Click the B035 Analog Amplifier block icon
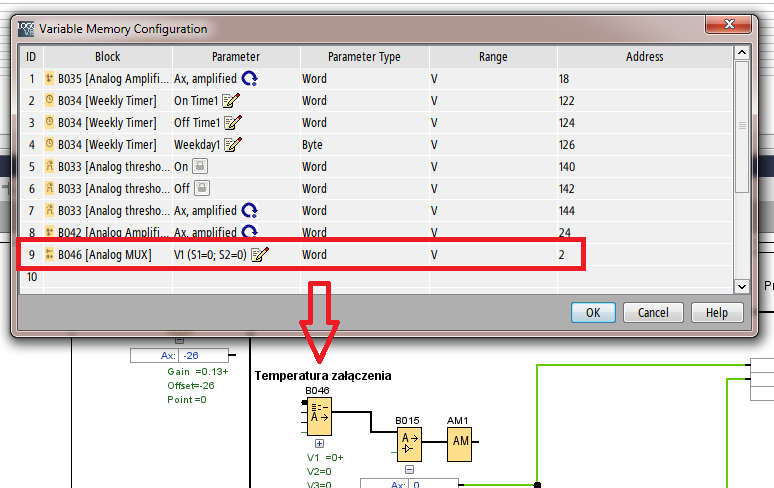Image resolution: width=774 pixels, height=488 pixels. coord(49,78)
